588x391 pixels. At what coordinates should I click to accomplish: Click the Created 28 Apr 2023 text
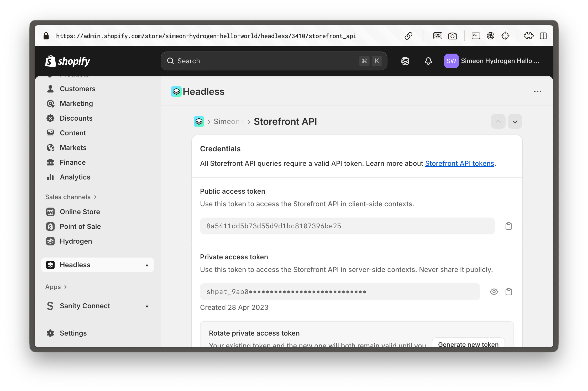234,307
